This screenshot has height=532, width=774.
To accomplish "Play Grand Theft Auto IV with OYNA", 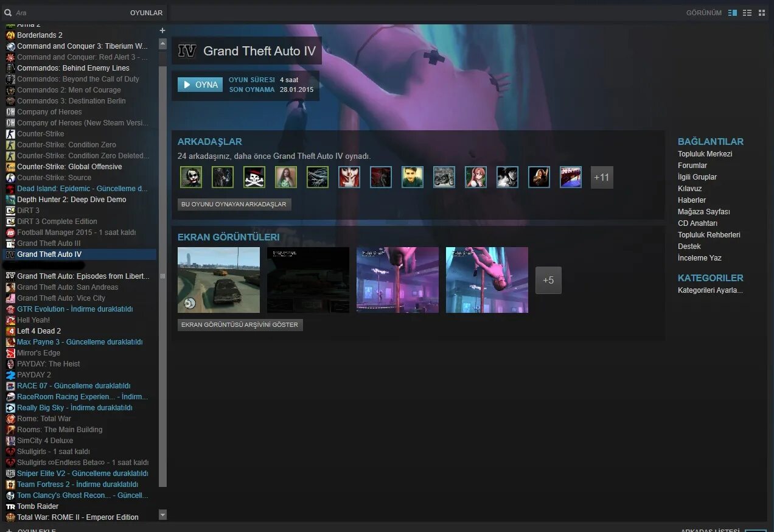I will point(200,85).
